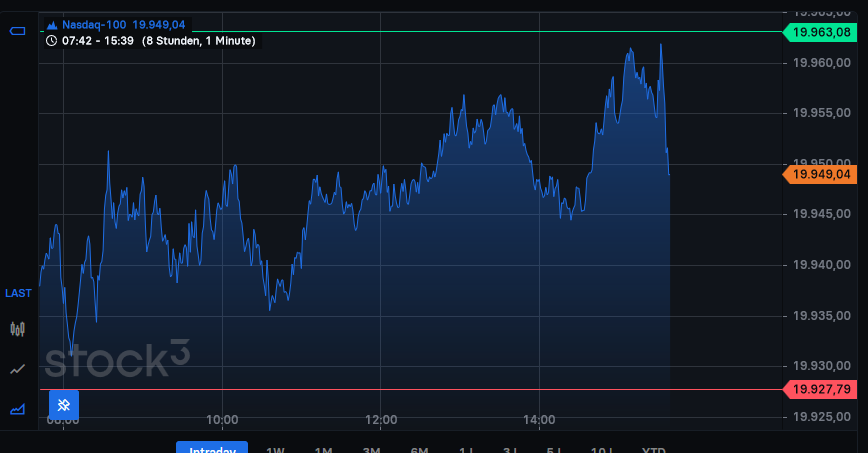The image size is (868, 453).
Task: Click the 07:42 - 15:39 time range text
Action: (x=97, y=40)
